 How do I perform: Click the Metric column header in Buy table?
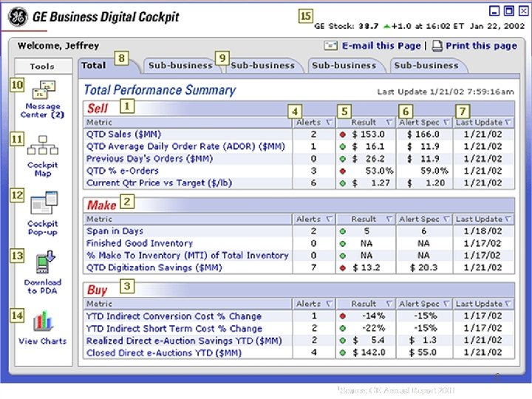click(x=188, y=304)
